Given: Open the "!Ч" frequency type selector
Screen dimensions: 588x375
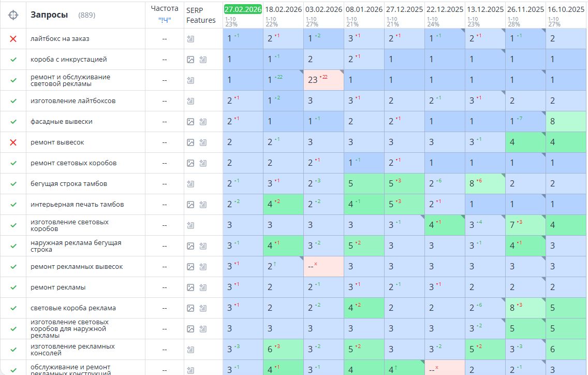Looking at the screenshot, I should pos(164,21).
